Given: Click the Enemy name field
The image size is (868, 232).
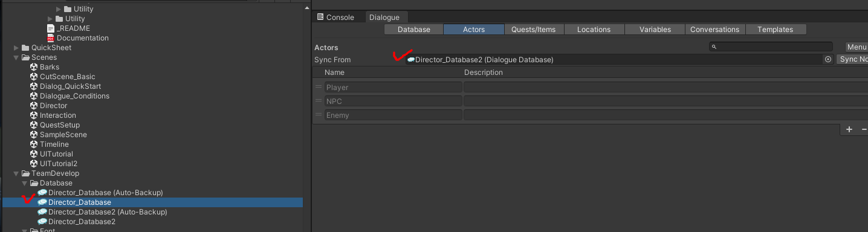Looking at the screenshot, I should 393,115.
